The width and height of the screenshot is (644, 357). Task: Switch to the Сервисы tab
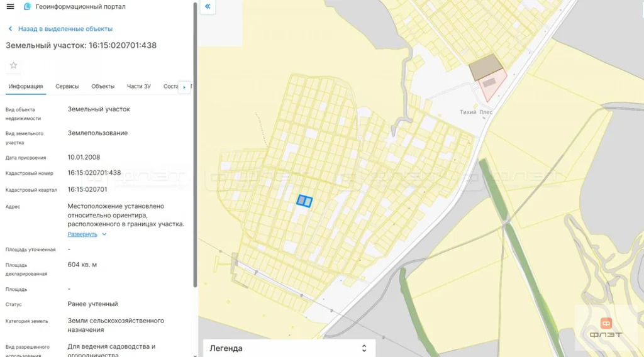(x=67, y=87)
